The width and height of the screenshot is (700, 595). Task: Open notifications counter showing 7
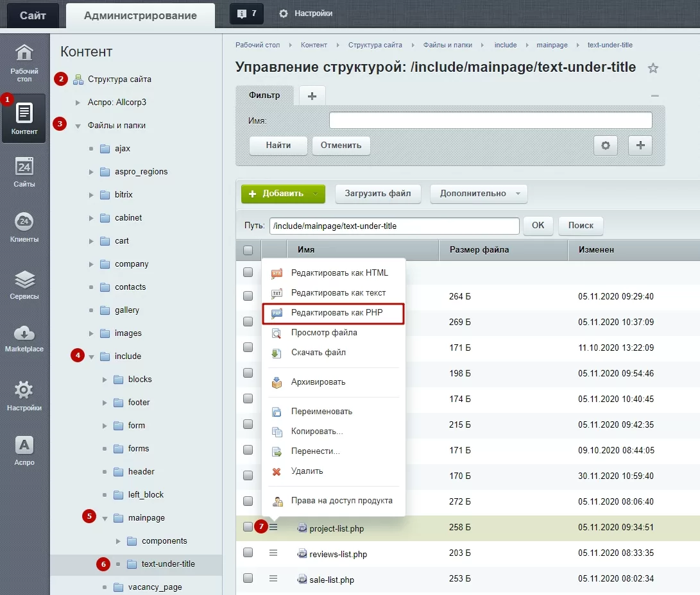(x=246, y=13)
